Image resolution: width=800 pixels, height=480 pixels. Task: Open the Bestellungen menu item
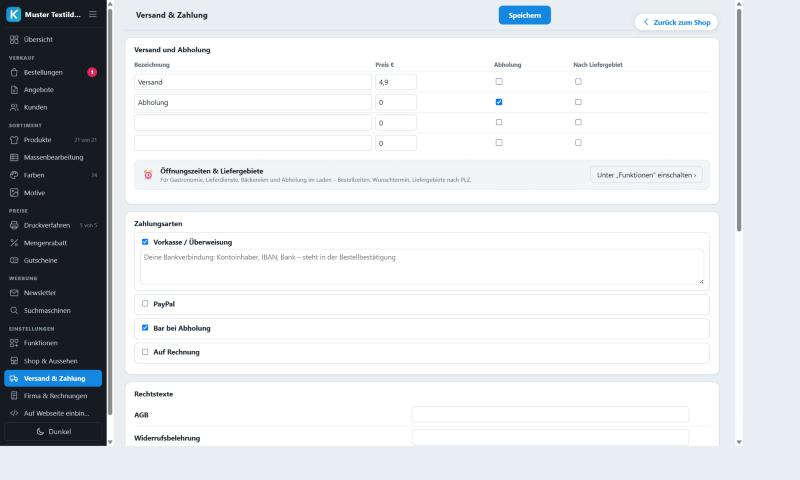coord(53,72)
